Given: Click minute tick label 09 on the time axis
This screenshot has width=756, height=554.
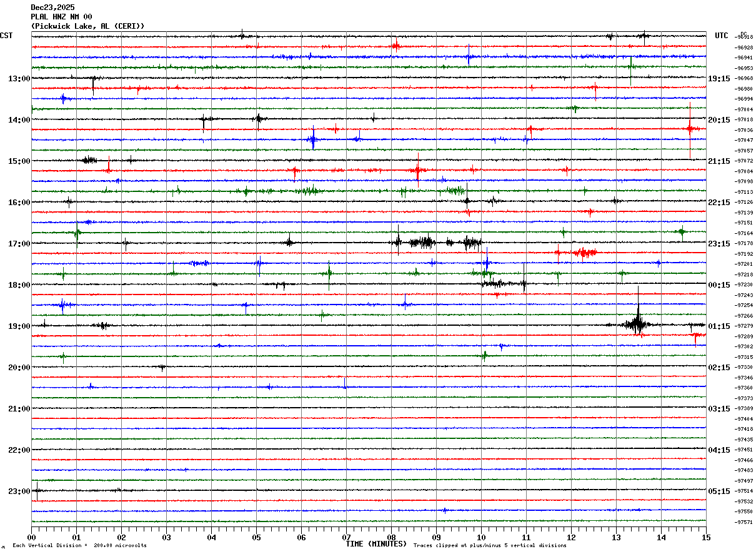Looking at the screenshot, I should pos(436,537).
